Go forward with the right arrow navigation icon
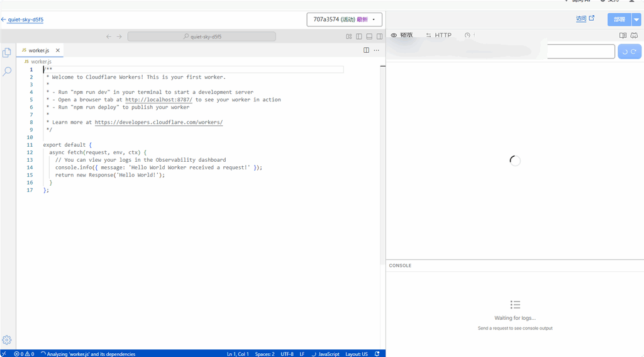 pyautogui.click(x=119, y=37)
